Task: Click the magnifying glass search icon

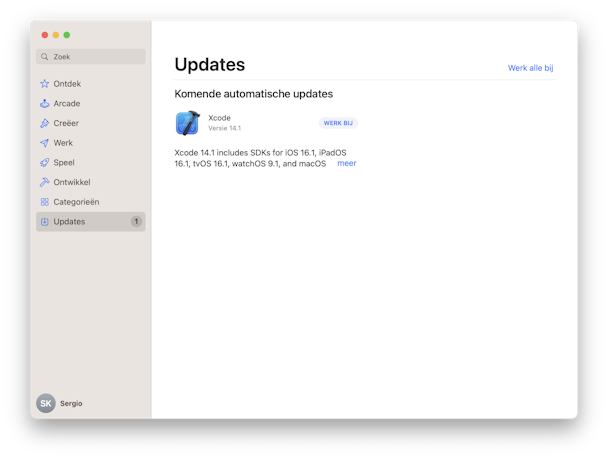Action: pyautogui.click(x=45, y=57)
